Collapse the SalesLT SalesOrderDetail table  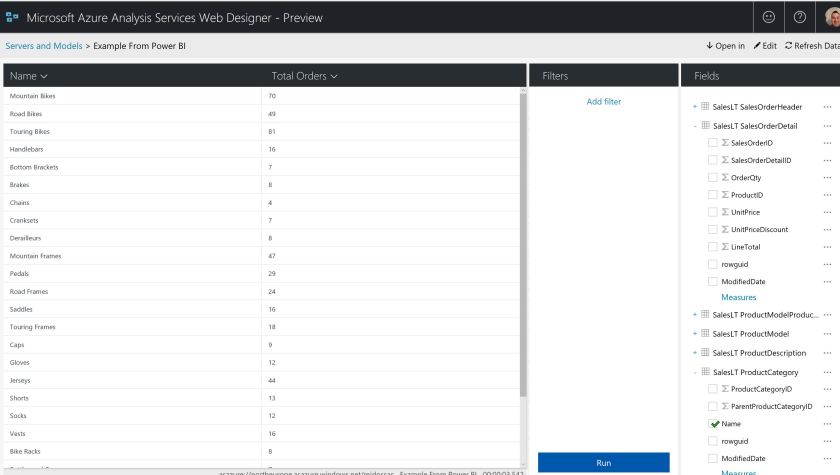[695, 126]
